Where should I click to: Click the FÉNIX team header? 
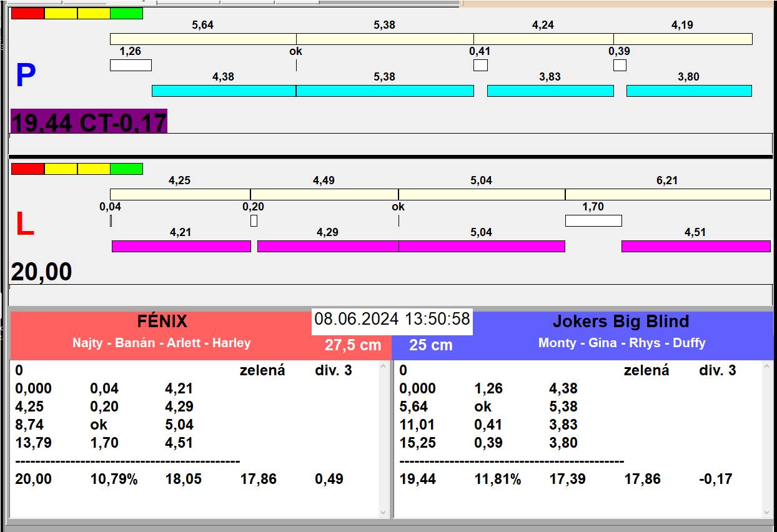point(162,322)
